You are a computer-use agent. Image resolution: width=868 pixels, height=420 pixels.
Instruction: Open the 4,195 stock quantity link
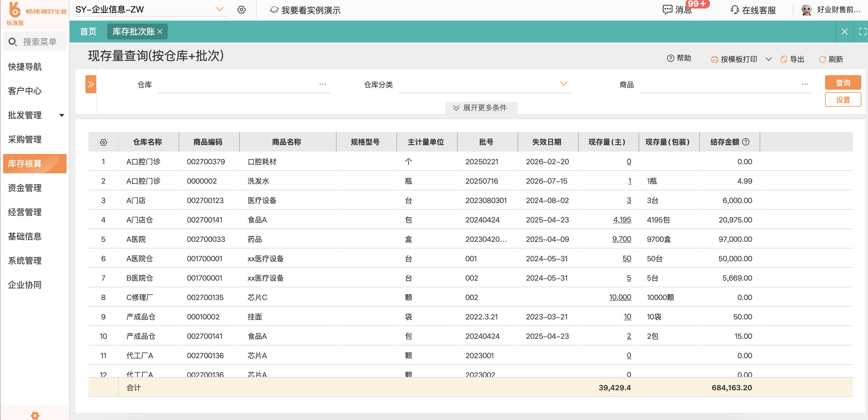pos(622,220)
